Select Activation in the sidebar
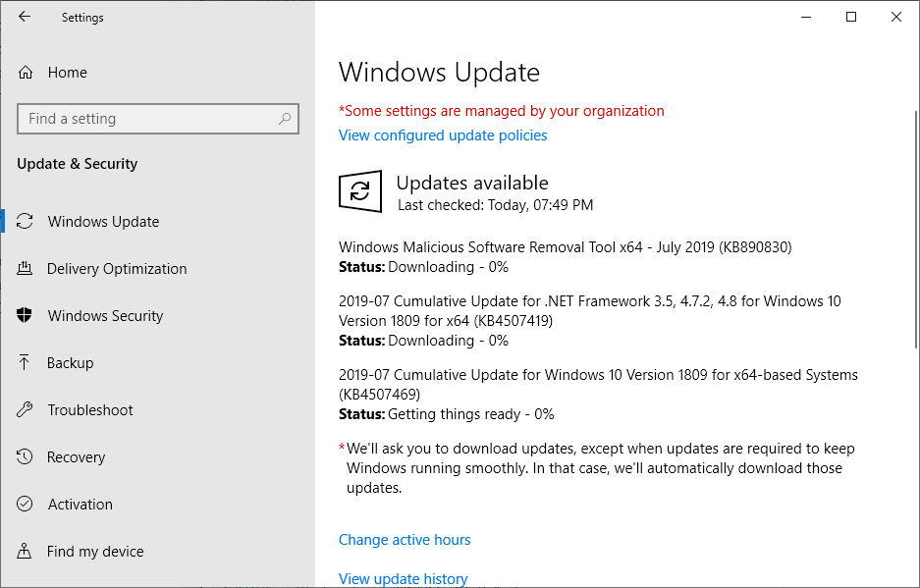Viewport: 920px width, 588px height. [x=81, y=504]
